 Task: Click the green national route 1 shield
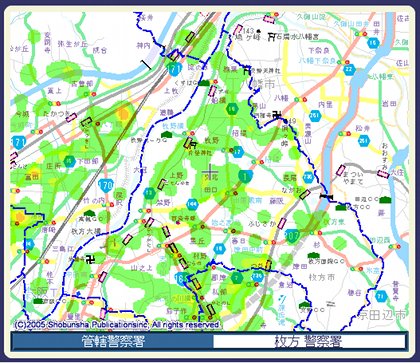pos(245,176)
